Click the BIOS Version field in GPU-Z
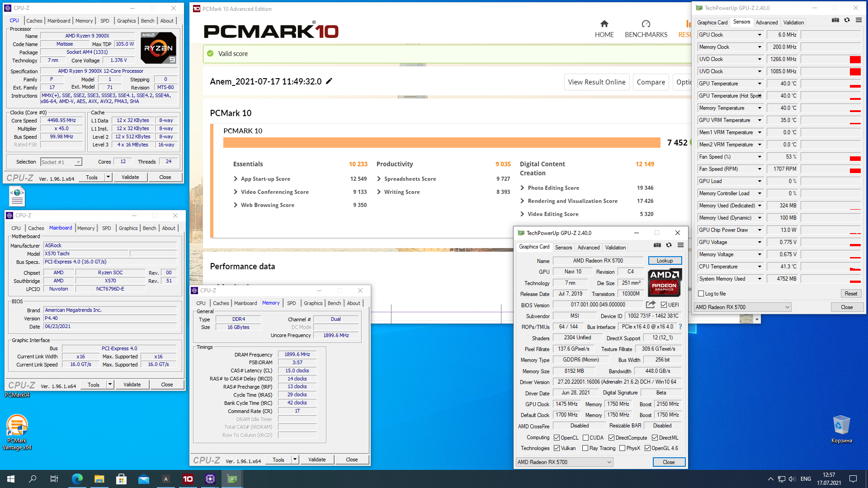 tap(598, 305)
